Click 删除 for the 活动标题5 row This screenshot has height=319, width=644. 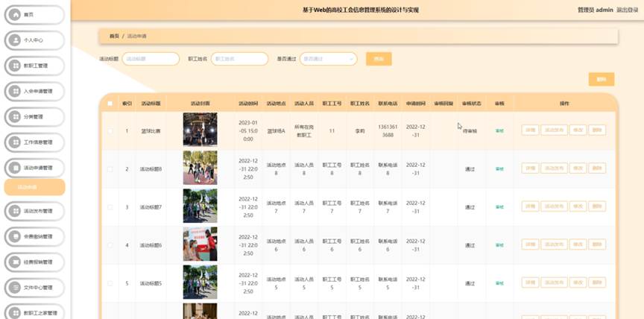[x=597, y=282]
